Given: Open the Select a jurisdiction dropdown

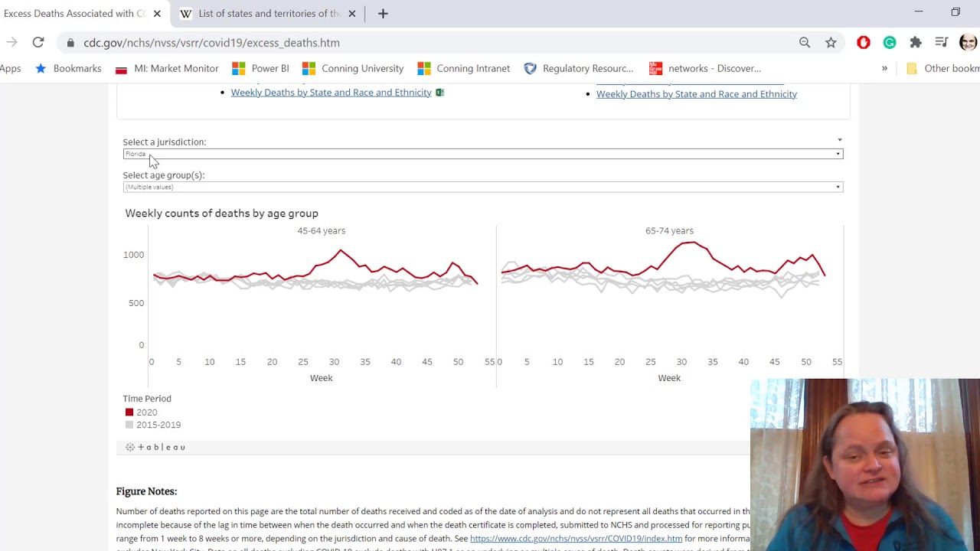Looking at the screenshot, I should [483, 154].
